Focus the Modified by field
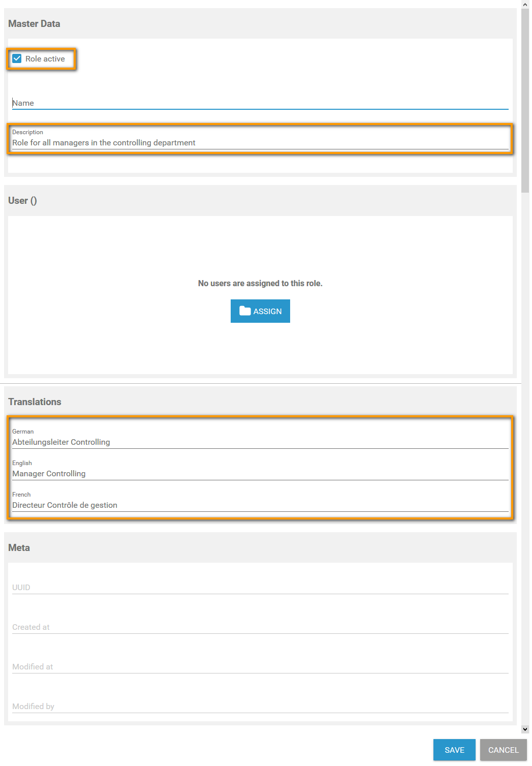 (x=260, y=706)
